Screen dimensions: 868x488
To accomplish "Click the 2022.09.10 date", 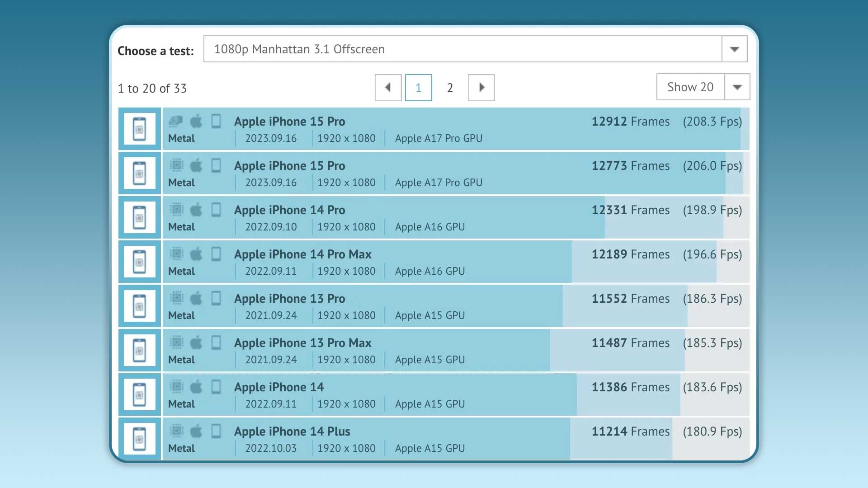I will click(x=271, y=227).
